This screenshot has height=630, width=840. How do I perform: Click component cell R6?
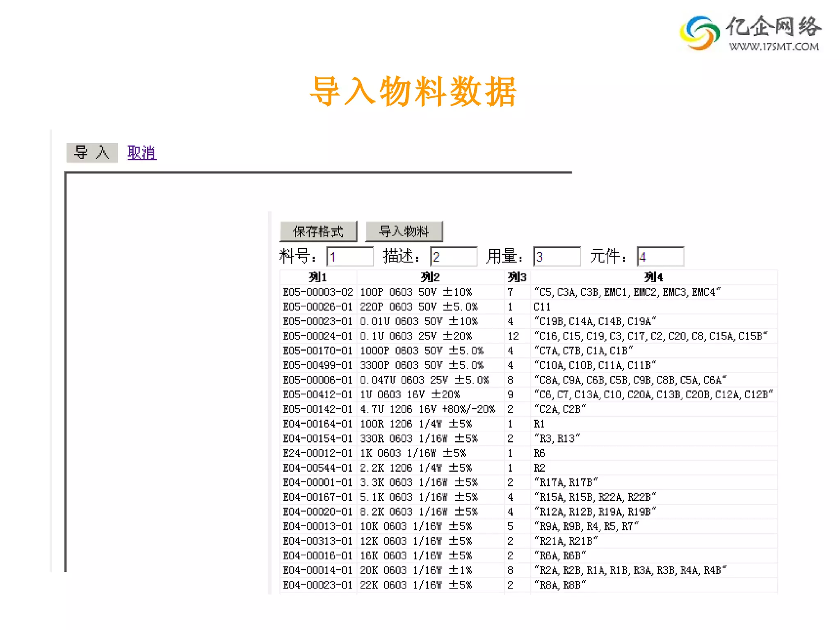click(x=654, y=453)
